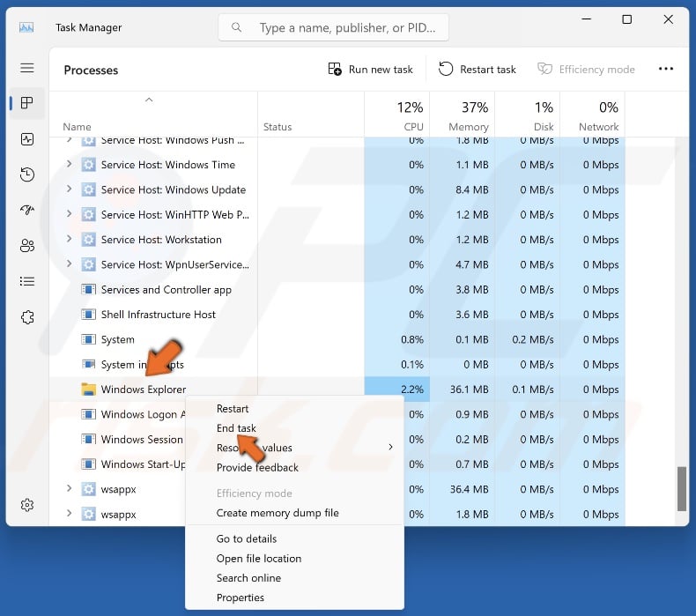Expand Service Host: WinHTTP Web P...

(69, 213)
